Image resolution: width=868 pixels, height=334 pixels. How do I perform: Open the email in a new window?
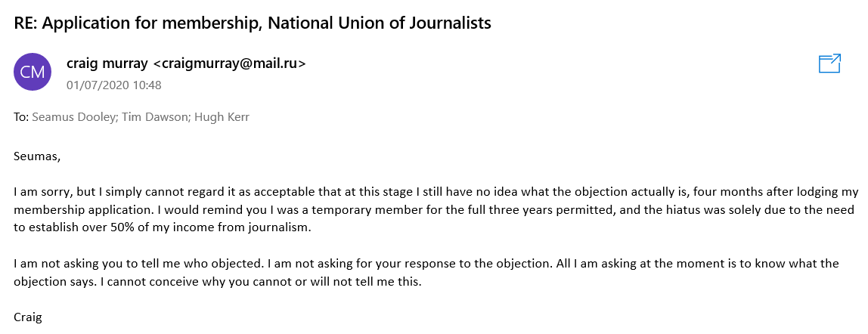(829, 63)
